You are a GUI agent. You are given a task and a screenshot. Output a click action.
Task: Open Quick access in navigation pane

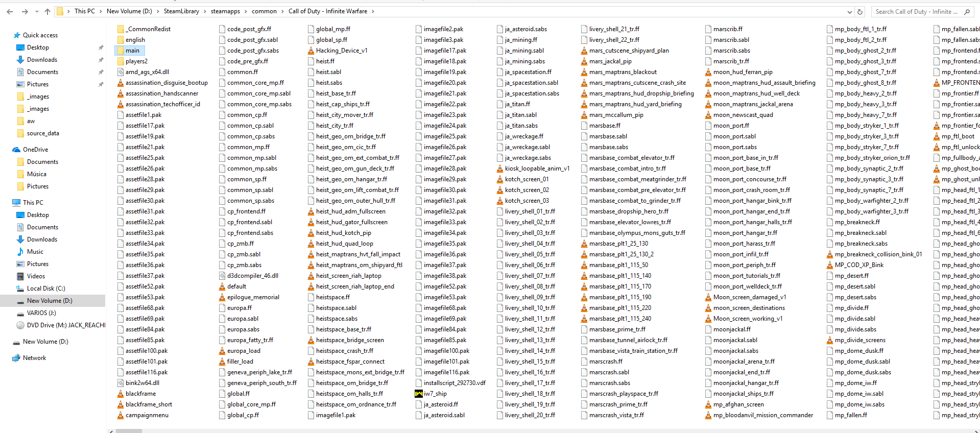[x=40, y=35]
